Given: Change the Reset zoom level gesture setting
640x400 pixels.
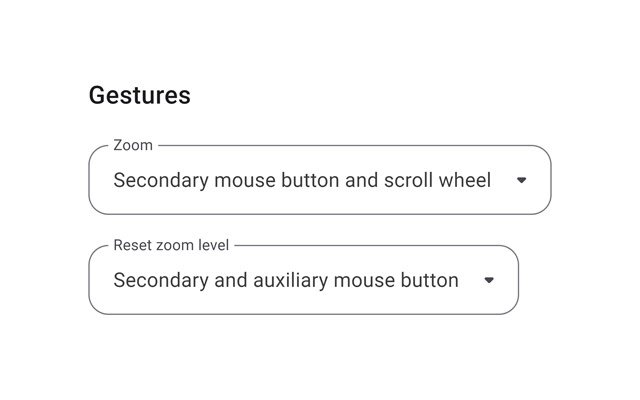Looking at the screenshot, I should coord(303,280).
